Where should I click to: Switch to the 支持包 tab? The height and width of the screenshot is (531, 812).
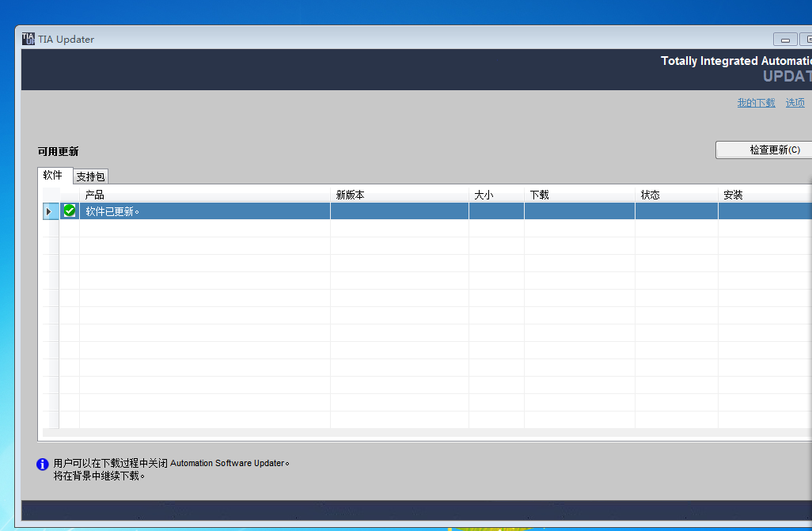[91, 176]
